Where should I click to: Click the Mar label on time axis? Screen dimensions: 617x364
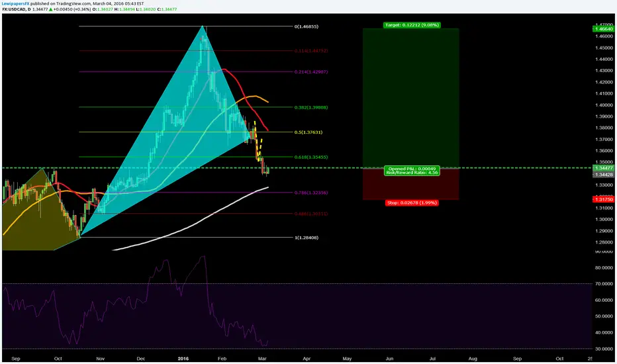262,359
